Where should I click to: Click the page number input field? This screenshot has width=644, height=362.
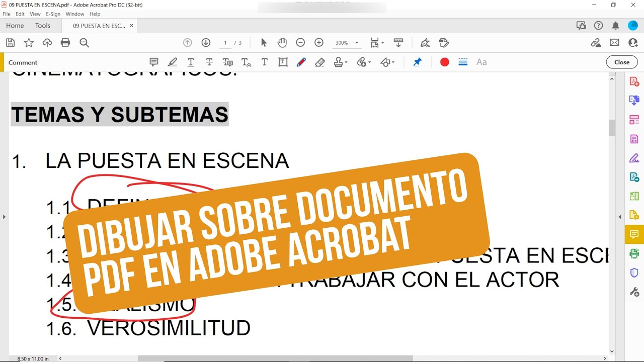[225, 43]
